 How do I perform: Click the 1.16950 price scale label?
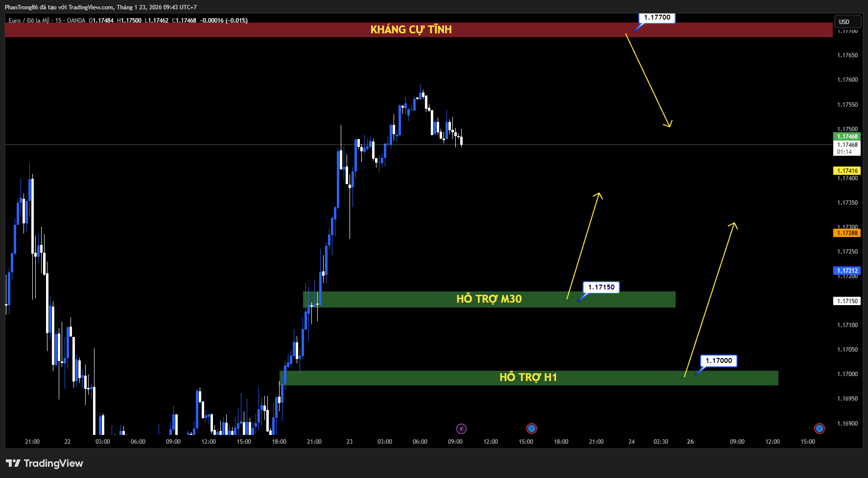tap(847, 399)
